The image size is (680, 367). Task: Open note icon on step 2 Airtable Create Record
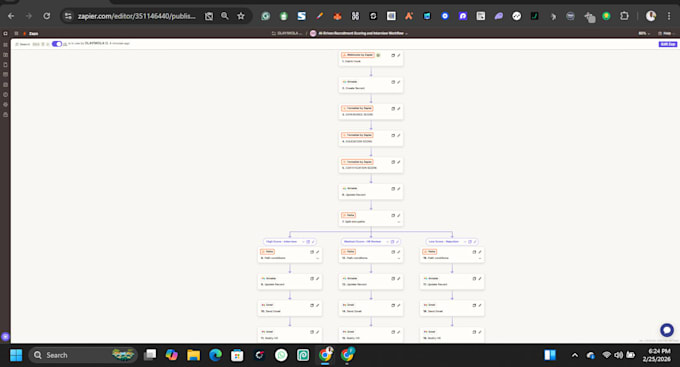point(393,82)
